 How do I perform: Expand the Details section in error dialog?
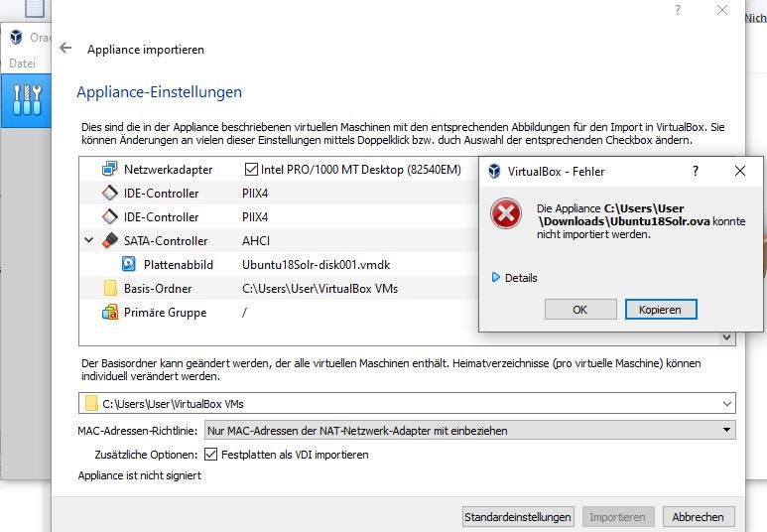[x=495, y=278]
